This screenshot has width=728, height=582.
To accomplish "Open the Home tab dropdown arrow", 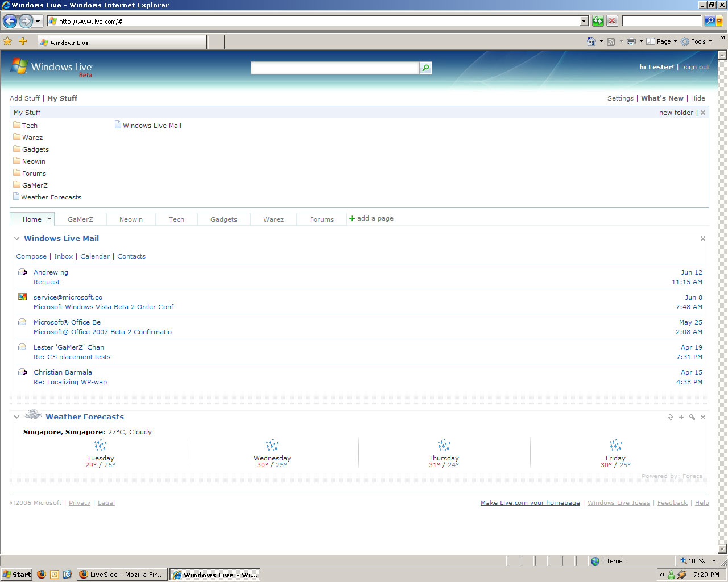I will pyautogui.click(x=49, y=219).
